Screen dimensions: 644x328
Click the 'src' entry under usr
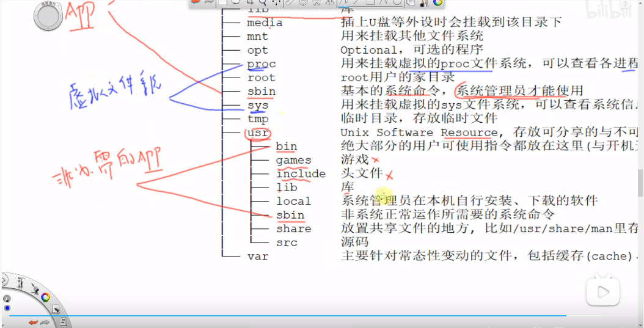point(287,242)
